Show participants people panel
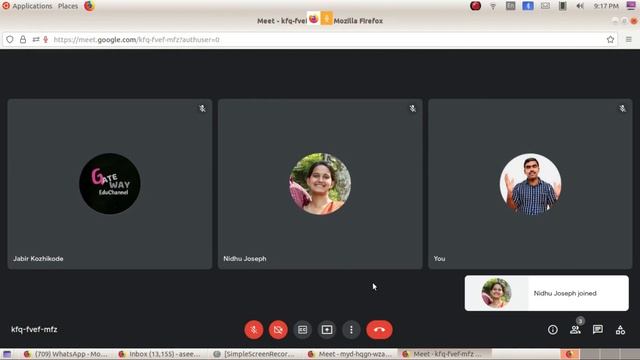 [575, 329]
